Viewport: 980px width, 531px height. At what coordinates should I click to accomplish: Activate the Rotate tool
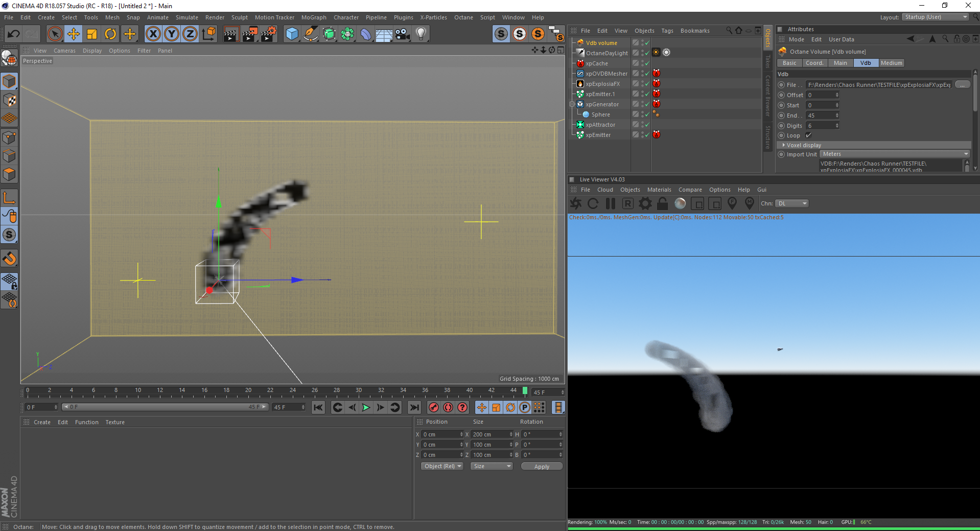pos(110,34)
